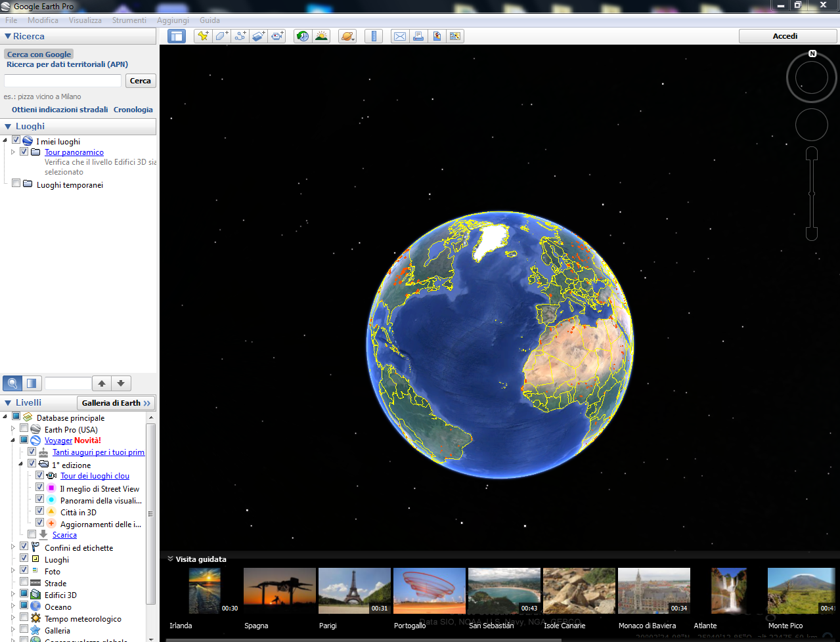The width and height of the screenshot is (840, 642).
Task: Disable the Confini ed etichette layer checkbox
Action: 24,547
